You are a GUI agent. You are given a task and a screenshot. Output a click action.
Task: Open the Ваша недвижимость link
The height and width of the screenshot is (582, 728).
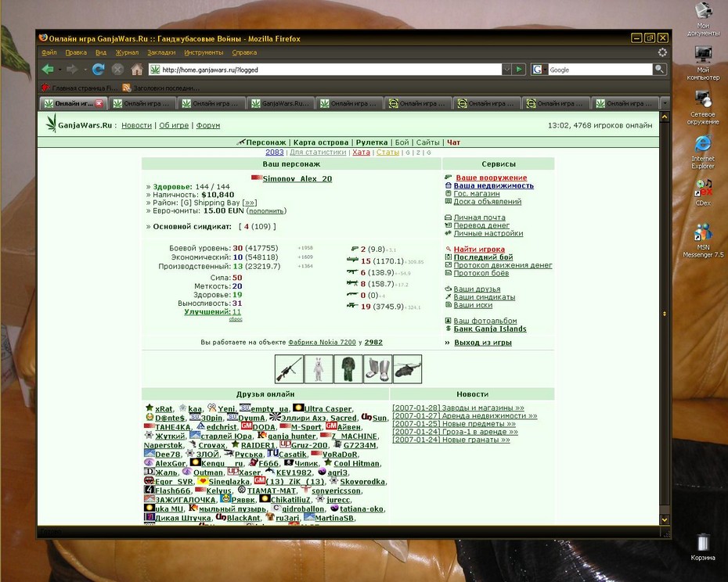[493, 185]
